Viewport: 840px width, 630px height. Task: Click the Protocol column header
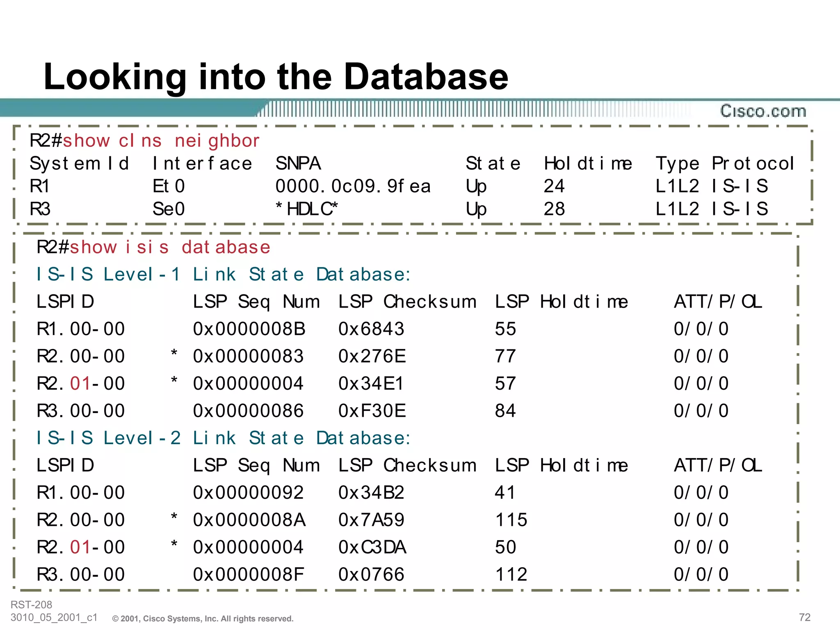[753, 164]
